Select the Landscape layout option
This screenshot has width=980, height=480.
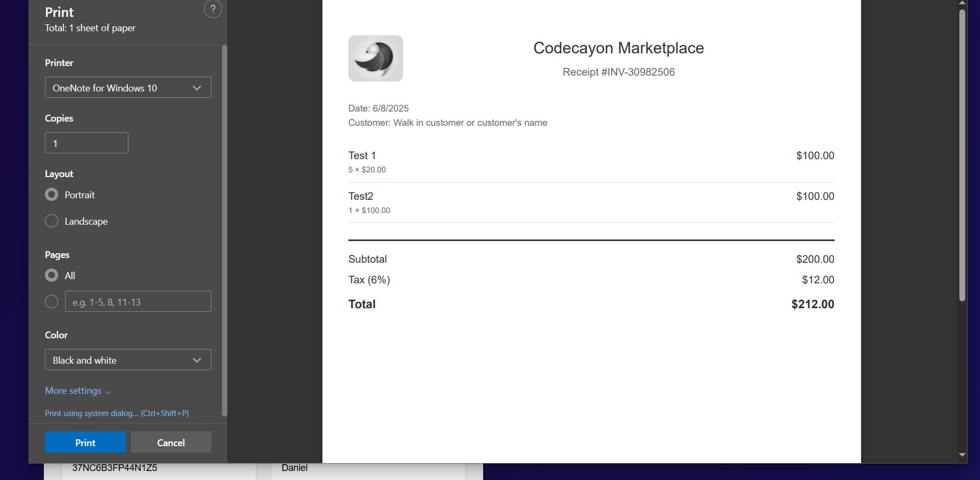click(x=51, y=221)
